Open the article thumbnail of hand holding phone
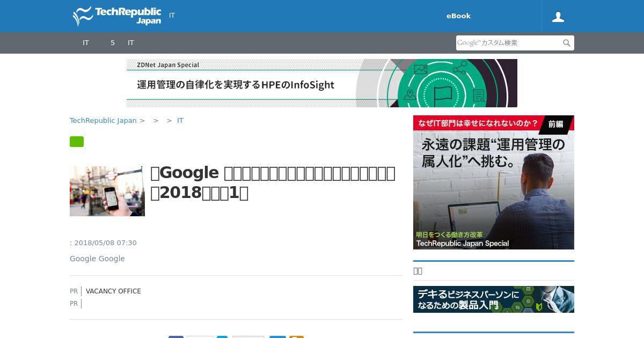The width and height of the screenshot is (644, 338). 107,191
